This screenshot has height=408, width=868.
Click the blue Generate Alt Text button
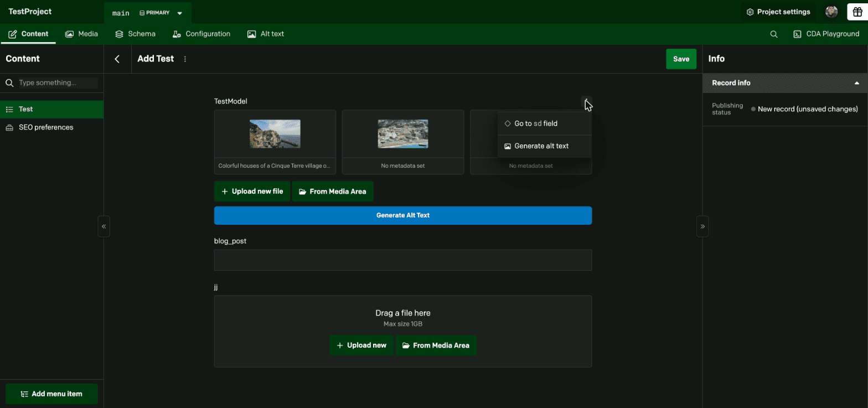(x=403, y=215)
